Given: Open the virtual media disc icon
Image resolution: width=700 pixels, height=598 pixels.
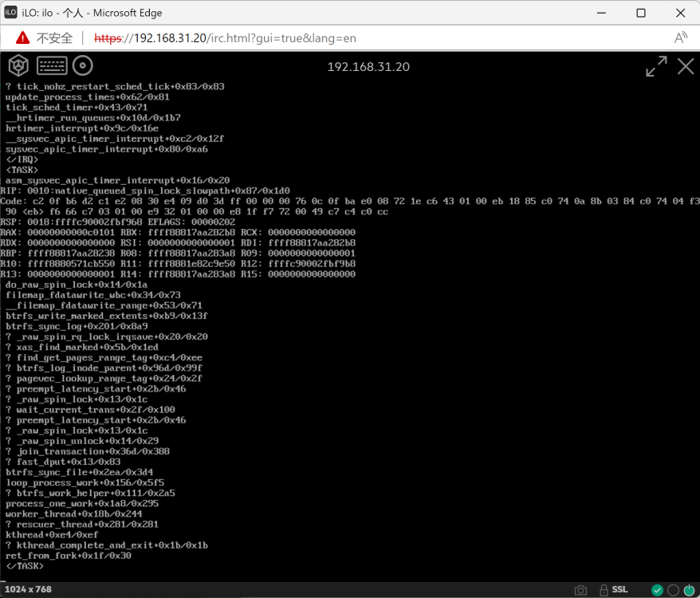Looking at the screenshot, I should coord(83,65).
